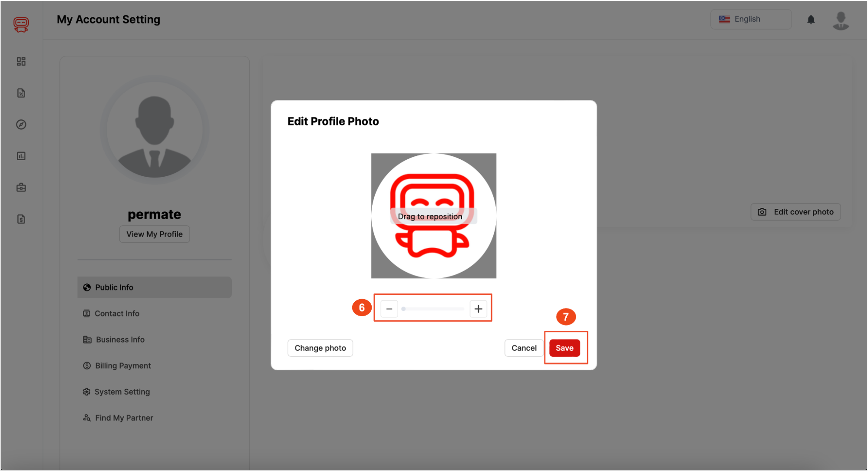868x471 pixels.
Task: Select the percentage document icon in sidebar
Action: coord(21,93)
